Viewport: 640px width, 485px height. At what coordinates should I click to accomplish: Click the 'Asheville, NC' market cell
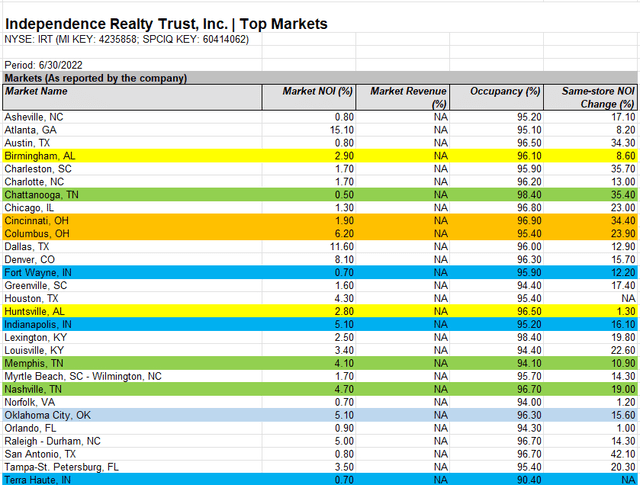[x=132, y=117]
